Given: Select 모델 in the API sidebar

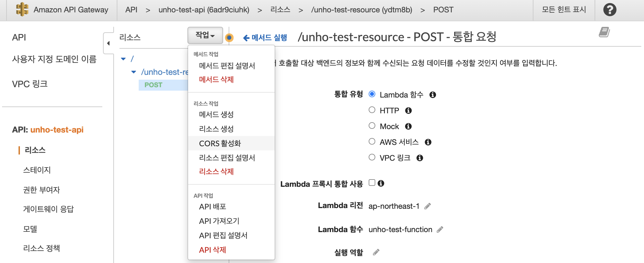Looking at the screenshot, I should point(30,229).
